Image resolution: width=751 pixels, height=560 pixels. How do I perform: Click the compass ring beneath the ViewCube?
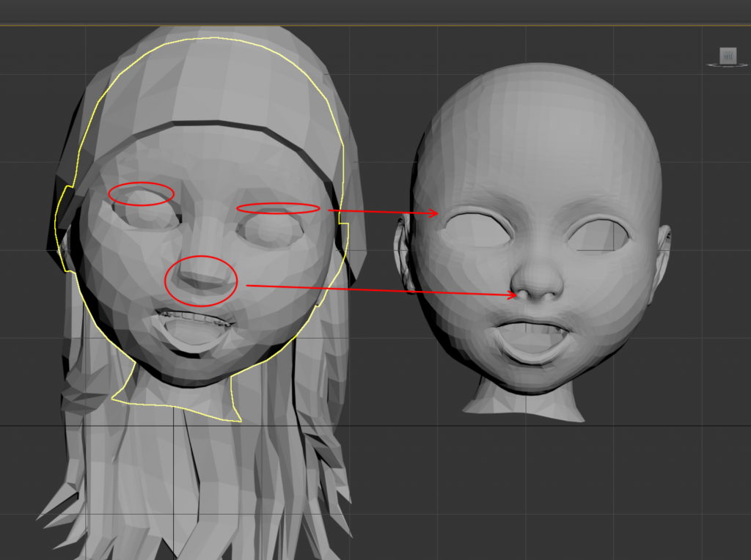click(x=728, y=66)
